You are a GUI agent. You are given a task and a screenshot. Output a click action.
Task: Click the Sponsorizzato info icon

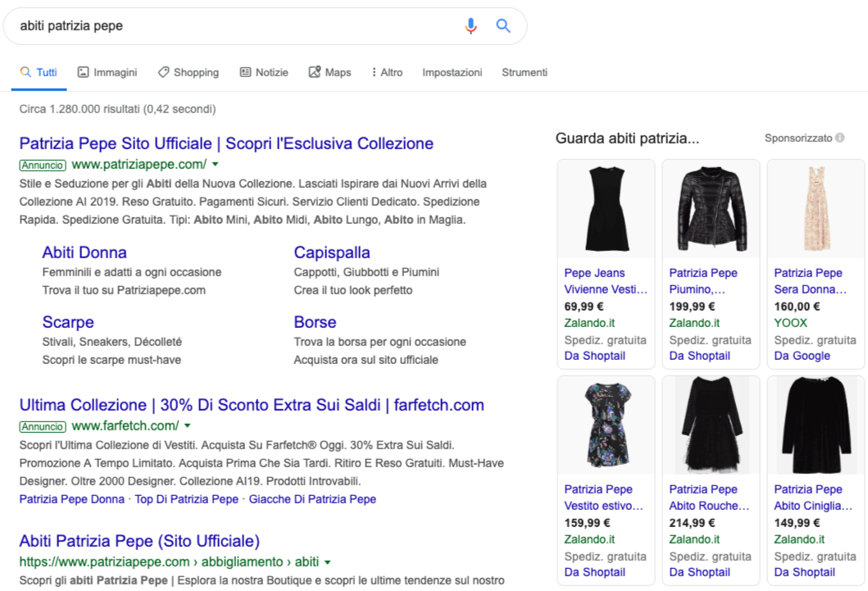click(x=840, y=138)
